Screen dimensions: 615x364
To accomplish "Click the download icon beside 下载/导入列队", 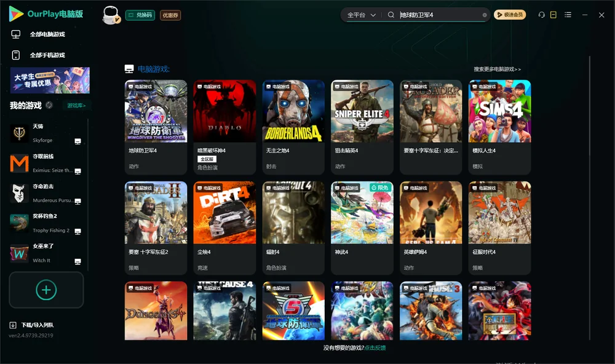I will point(12,325).
